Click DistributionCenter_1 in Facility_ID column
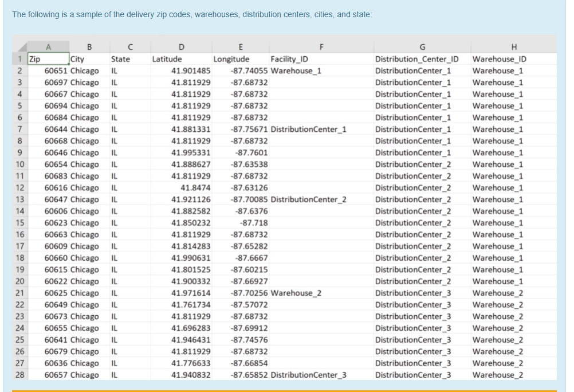Viewport: 574px width, 392px height. click(x=321, y=130)
